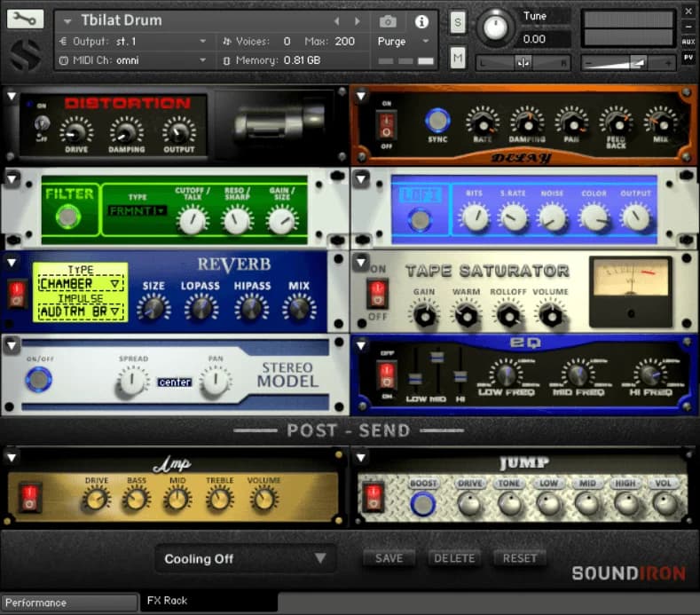Expand the Reverb CHAMBER type menu
Screen dimensions: 700x615
click(x=80, y=284)
